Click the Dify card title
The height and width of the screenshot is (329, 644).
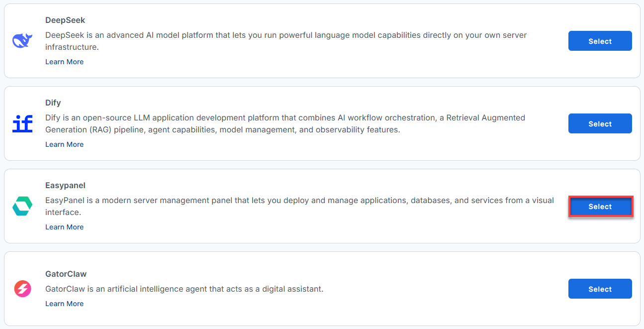[x=53, y=103]
